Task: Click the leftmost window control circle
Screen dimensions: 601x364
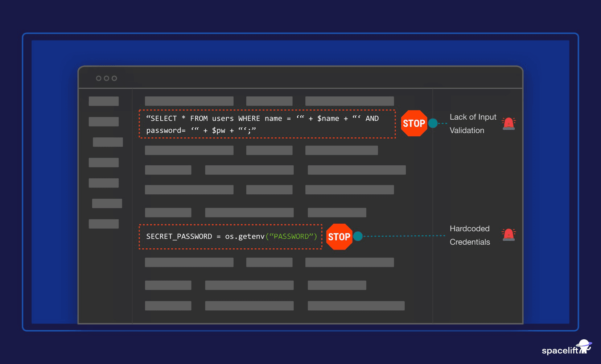Action: pos(99,78)
